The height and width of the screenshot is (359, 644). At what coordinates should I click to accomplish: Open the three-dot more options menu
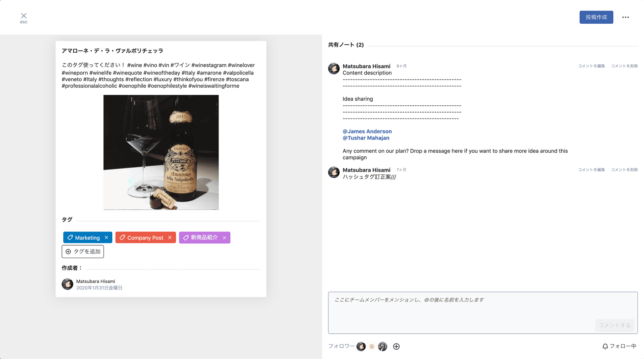pyautogui.click(x=625, y=17)
